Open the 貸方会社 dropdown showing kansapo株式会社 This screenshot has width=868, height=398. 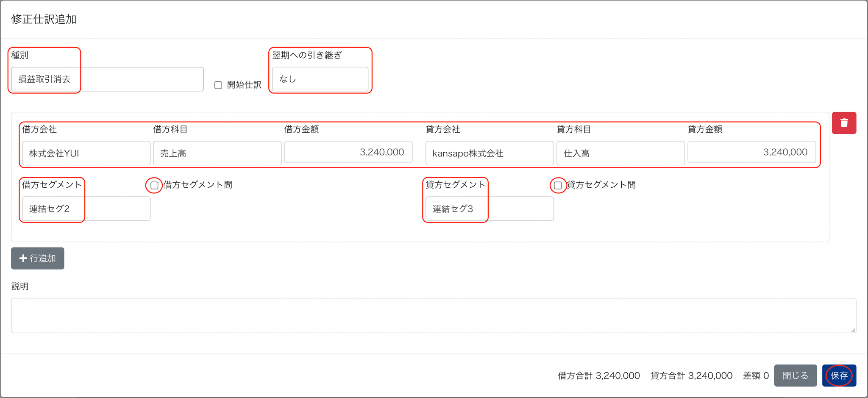pos(490,153)
